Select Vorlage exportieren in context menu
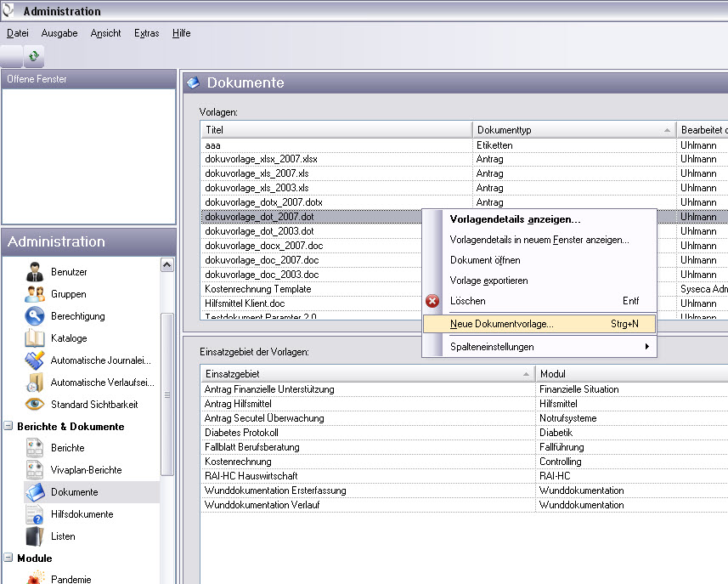Viewport: 728px width, 584px height. [489, 281]
